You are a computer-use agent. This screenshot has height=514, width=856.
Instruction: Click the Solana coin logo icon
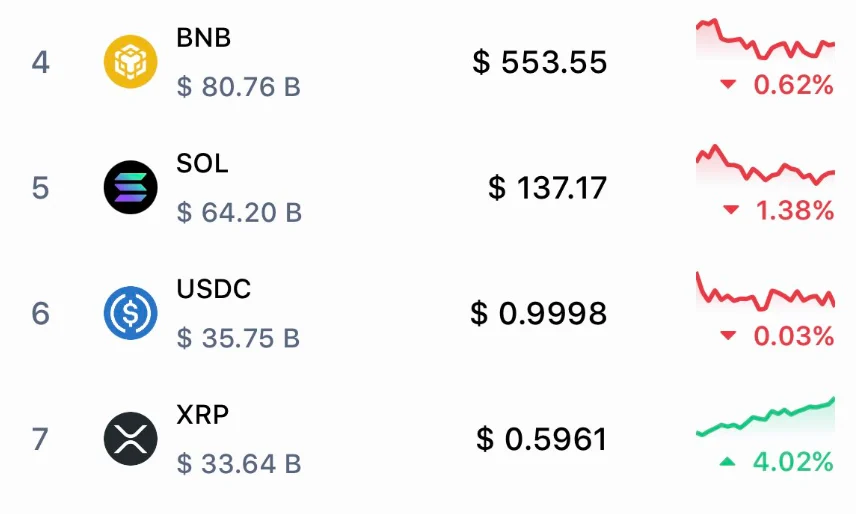(131, 188)
